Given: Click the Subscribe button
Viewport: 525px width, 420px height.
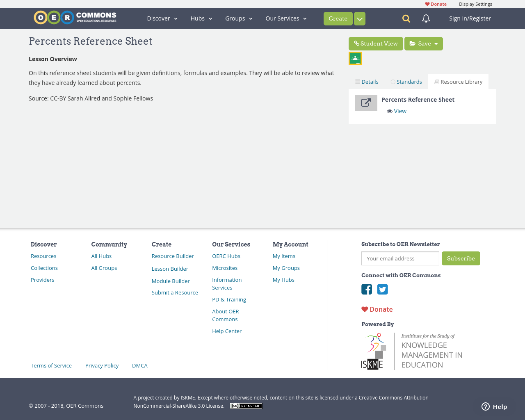Looking at the screenshot, I should 461,258.
